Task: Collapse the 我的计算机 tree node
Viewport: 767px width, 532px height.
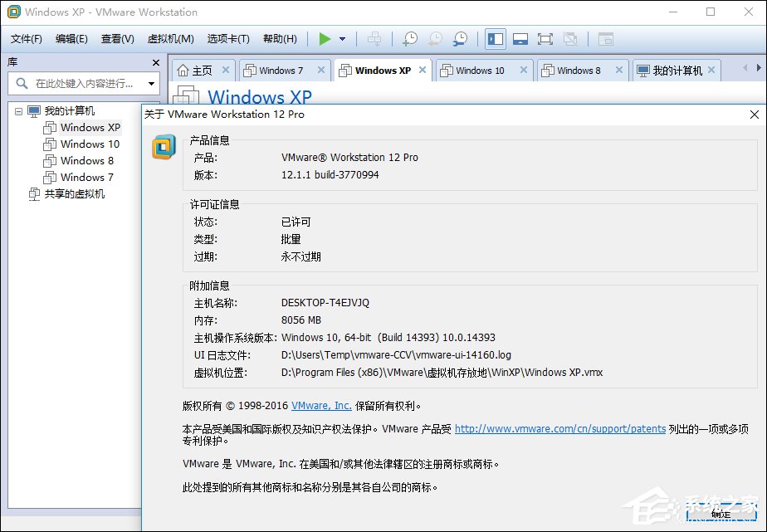Action: click(18, 110)
